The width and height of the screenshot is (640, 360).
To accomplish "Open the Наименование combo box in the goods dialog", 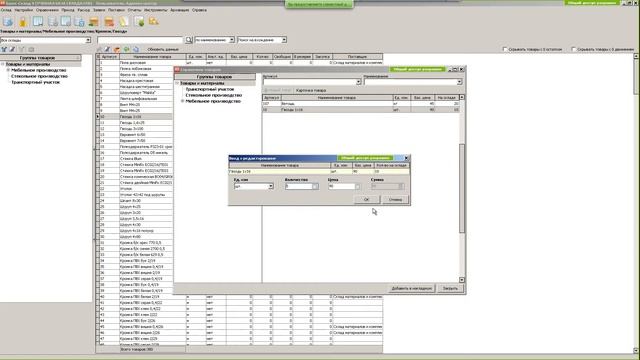I will point(459,82).
